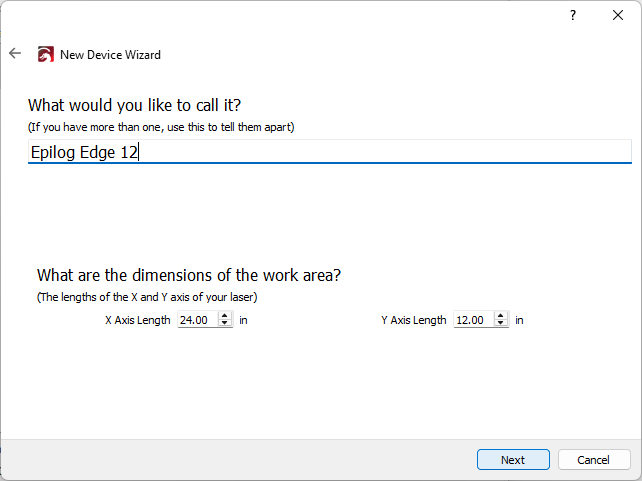Close the New Device Wizard window
The height and width of the screenshot is (481, 642).
tap(618, 15)
